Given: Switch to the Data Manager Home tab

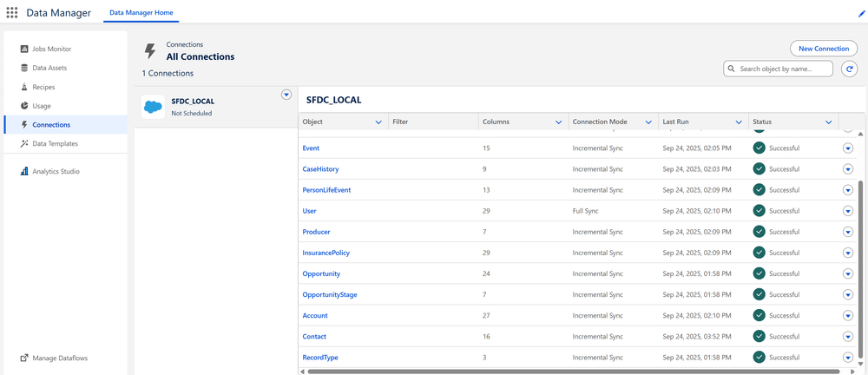Looking at the screenshot, I should click(141, 13).
